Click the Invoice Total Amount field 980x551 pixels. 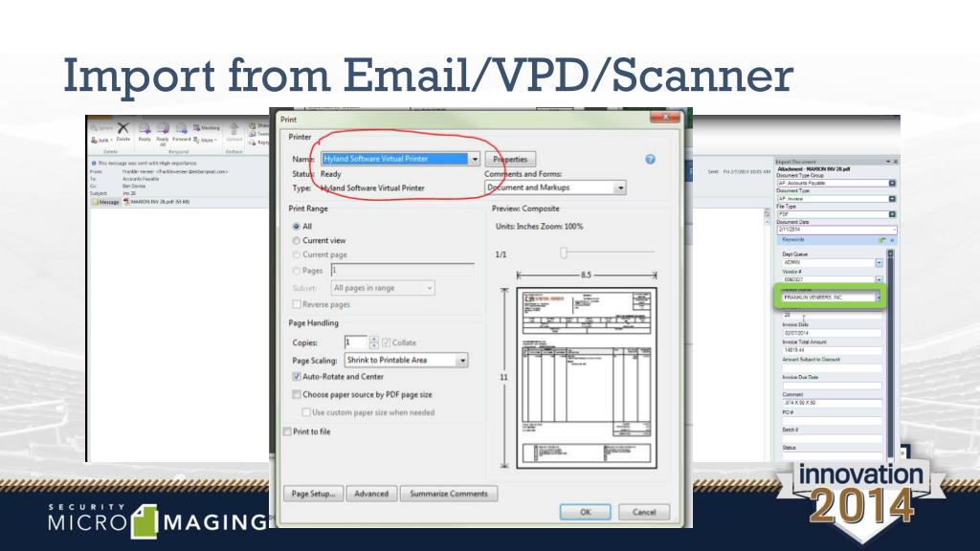coord(832,350)
